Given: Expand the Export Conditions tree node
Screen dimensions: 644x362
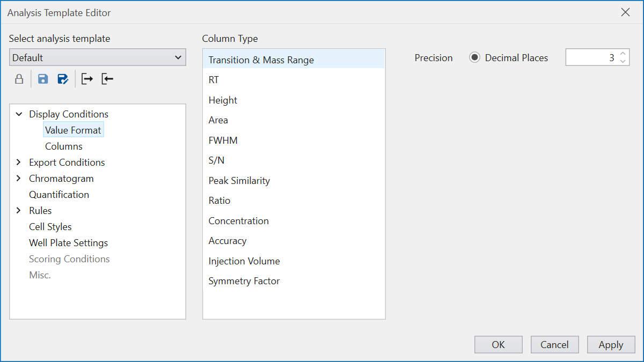Looking at the screenshot, I should pos(19,162).
